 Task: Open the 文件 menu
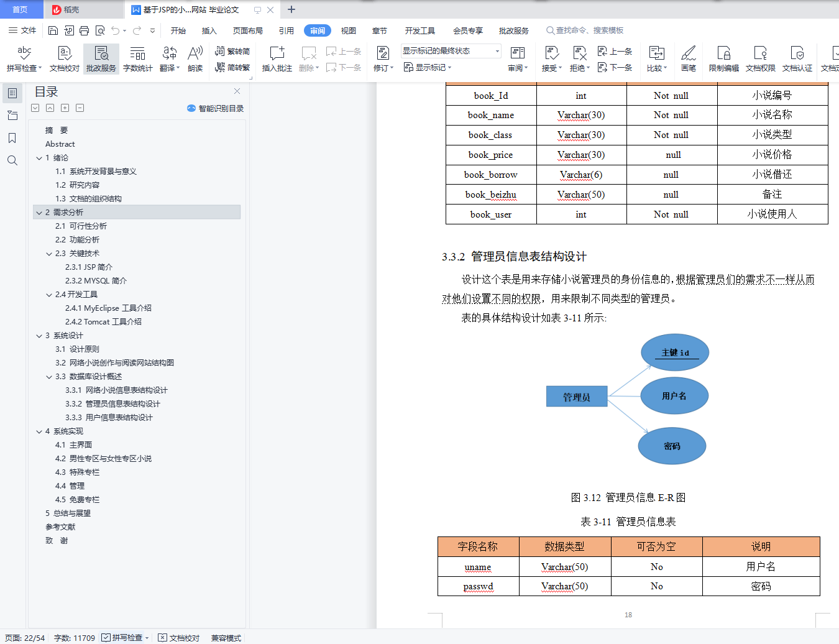[22, 30]
